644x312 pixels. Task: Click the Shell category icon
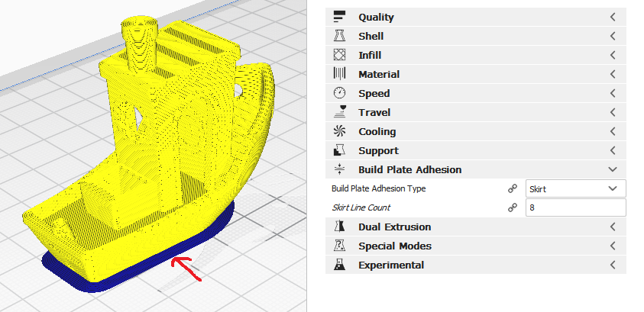coord(339,36)
